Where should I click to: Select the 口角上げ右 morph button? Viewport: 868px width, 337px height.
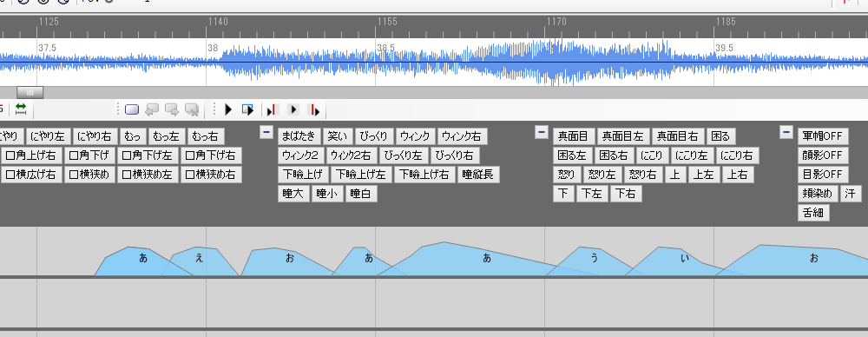pyautogui.click(x=30, y=155)
